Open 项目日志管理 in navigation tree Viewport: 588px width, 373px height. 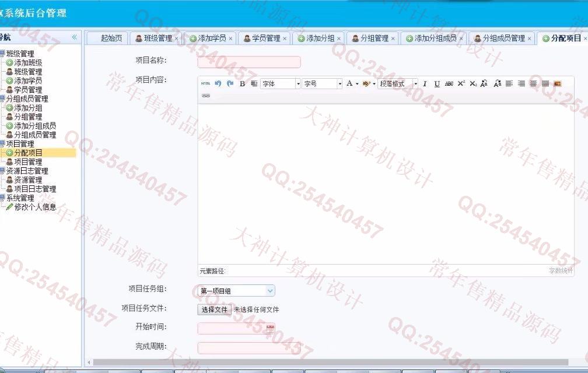35,189
